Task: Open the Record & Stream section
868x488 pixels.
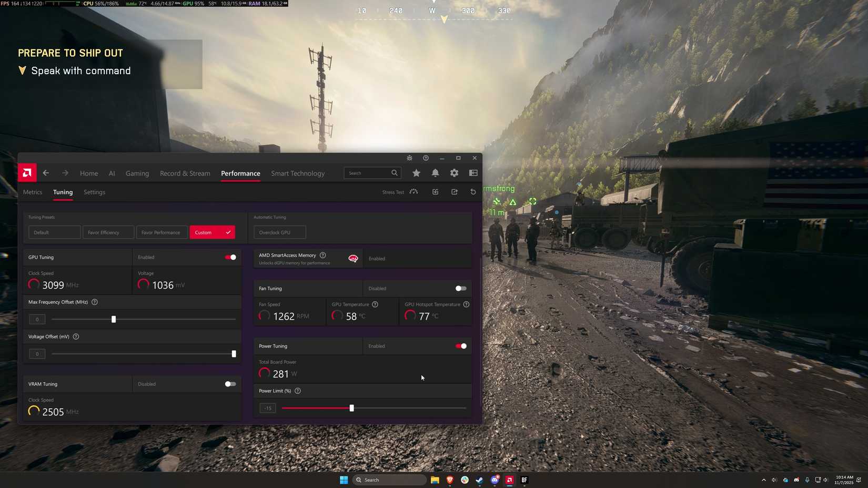Action: point(185,173)
